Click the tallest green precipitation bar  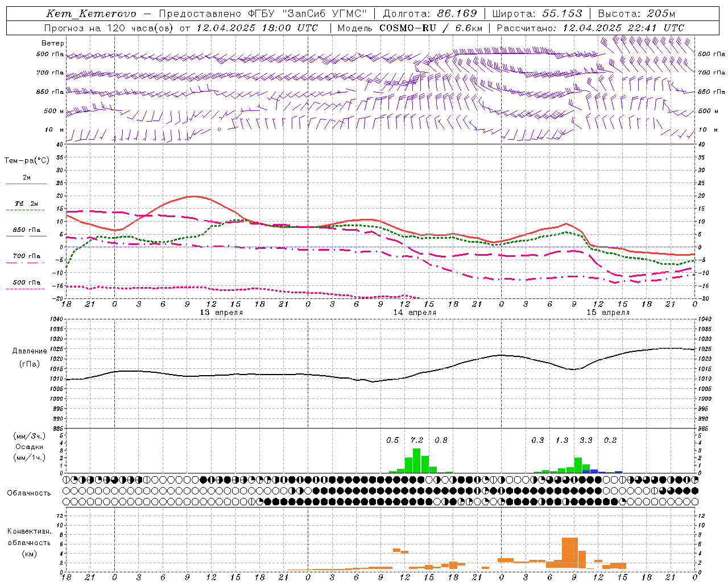[x=416, y=461]
